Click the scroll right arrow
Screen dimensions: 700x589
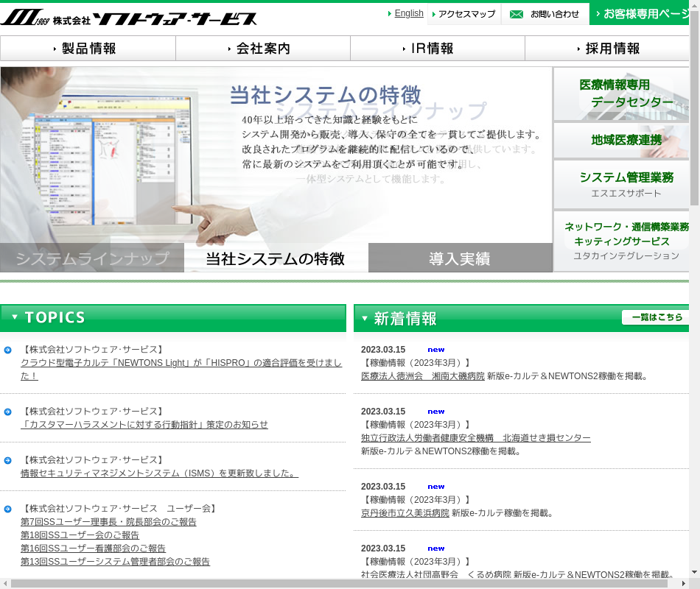(x=684, y=584)
